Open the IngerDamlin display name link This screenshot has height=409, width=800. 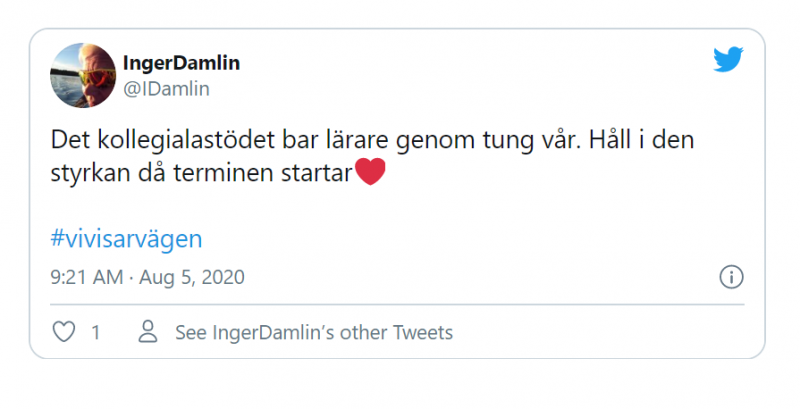point(181,63)
